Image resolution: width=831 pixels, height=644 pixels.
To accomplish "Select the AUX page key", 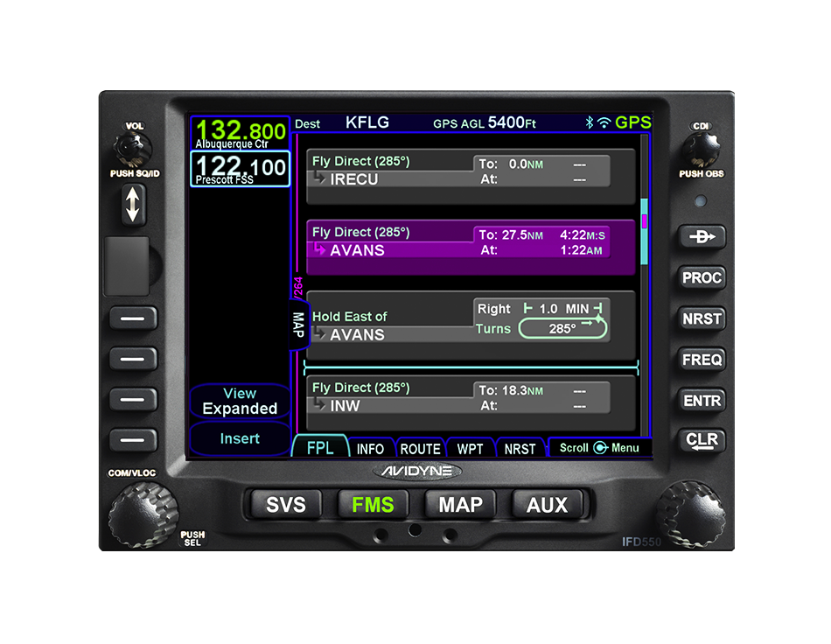I will 547,504.
